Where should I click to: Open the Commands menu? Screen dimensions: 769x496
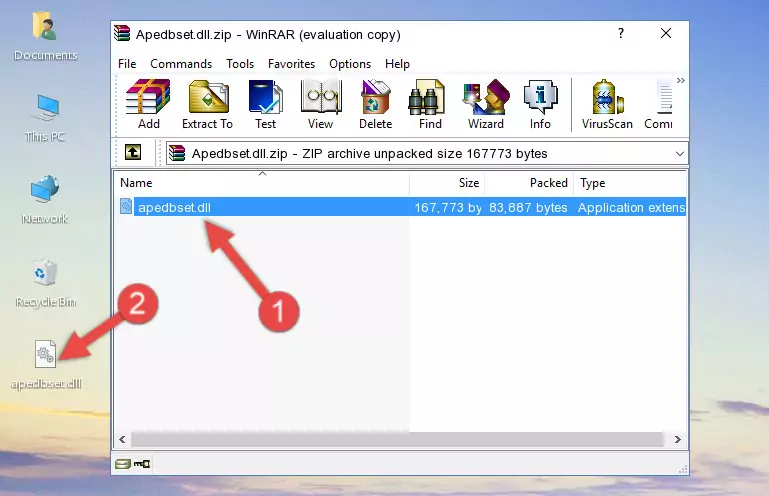[x=181, y=64]
